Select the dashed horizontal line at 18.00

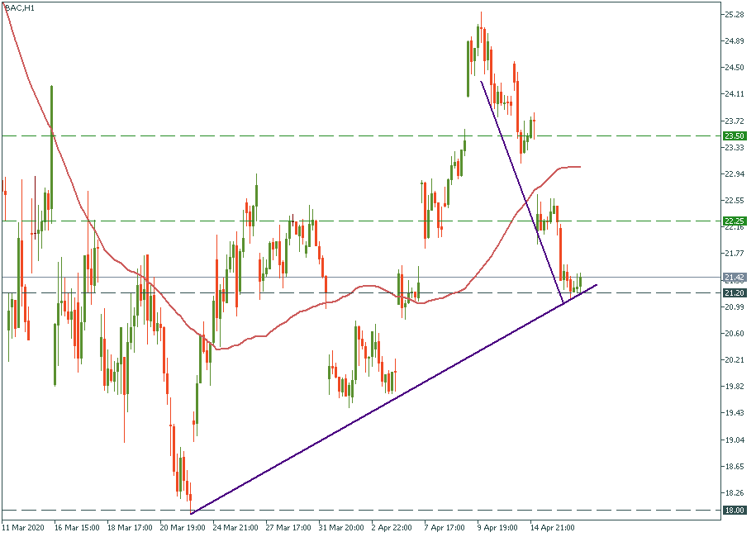(x=413, y=510)
